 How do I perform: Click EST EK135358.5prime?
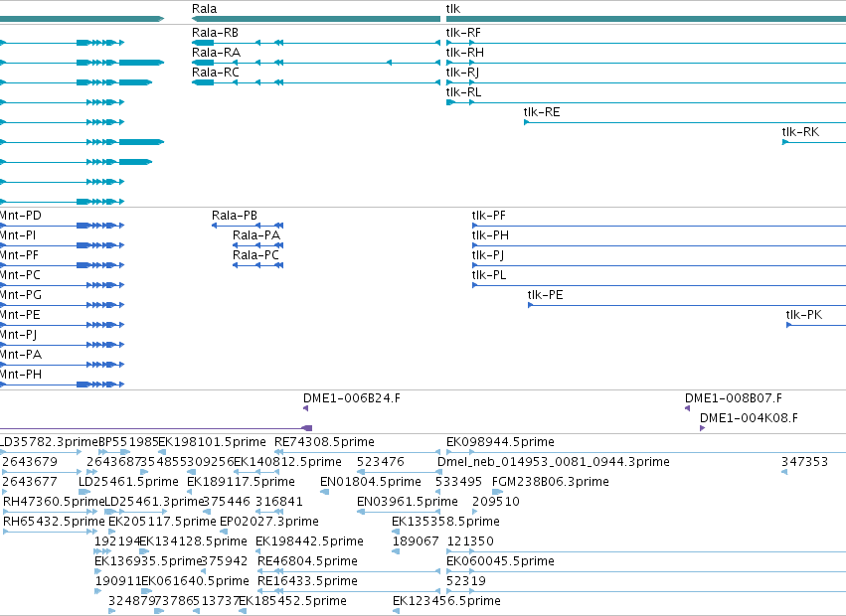click(445, 522)
